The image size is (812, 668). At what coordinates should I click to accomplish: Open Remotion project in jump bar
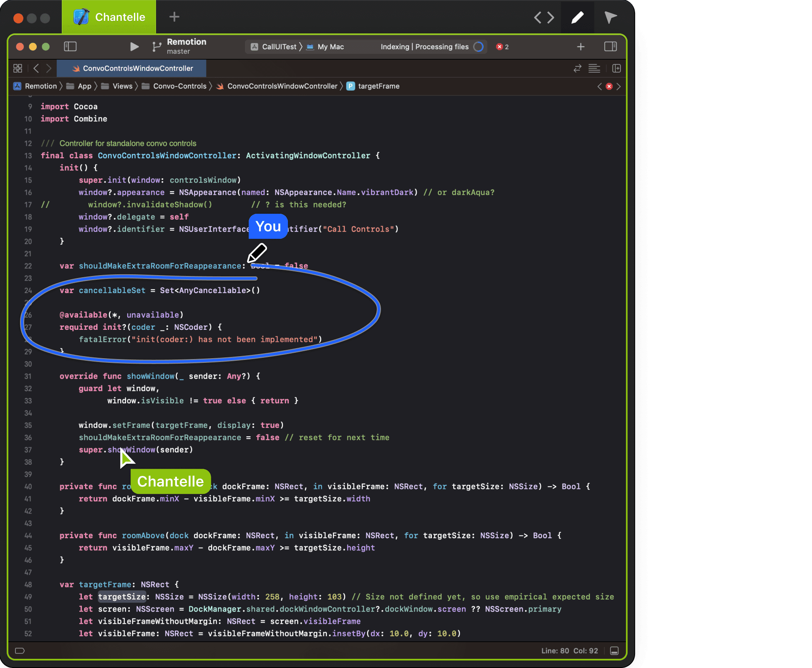tap(35, 86)
